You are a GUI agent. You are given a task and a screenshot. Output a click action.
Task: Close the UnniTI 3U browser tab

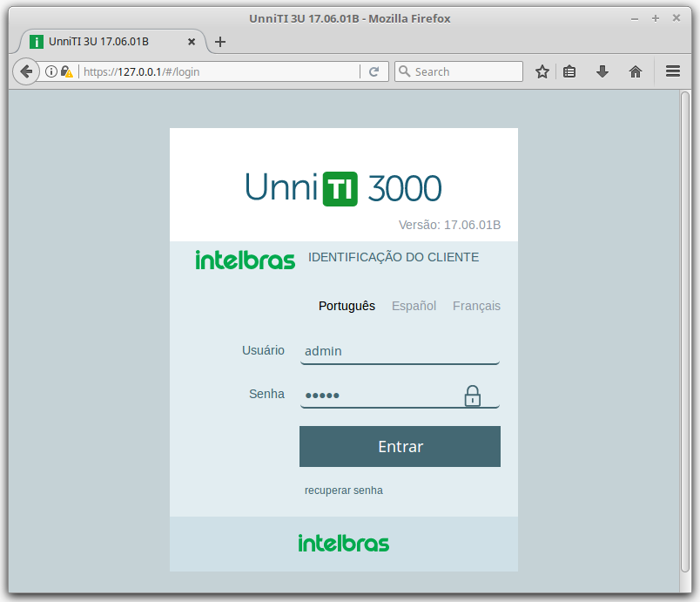click(x=192, y=41)
